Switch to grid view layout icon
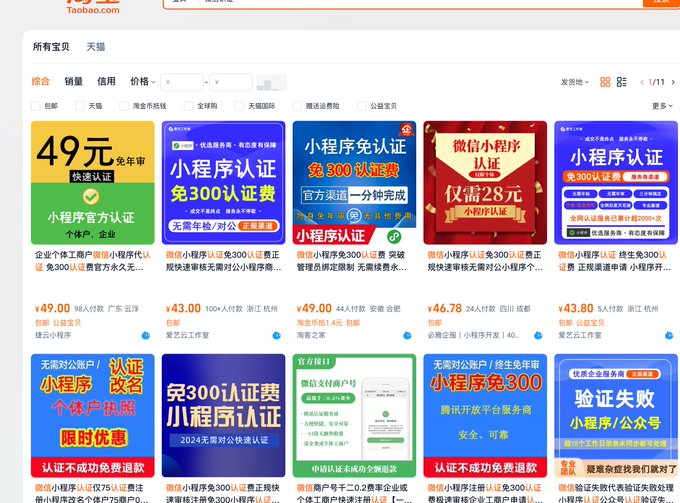 click(x=604, y=82)
